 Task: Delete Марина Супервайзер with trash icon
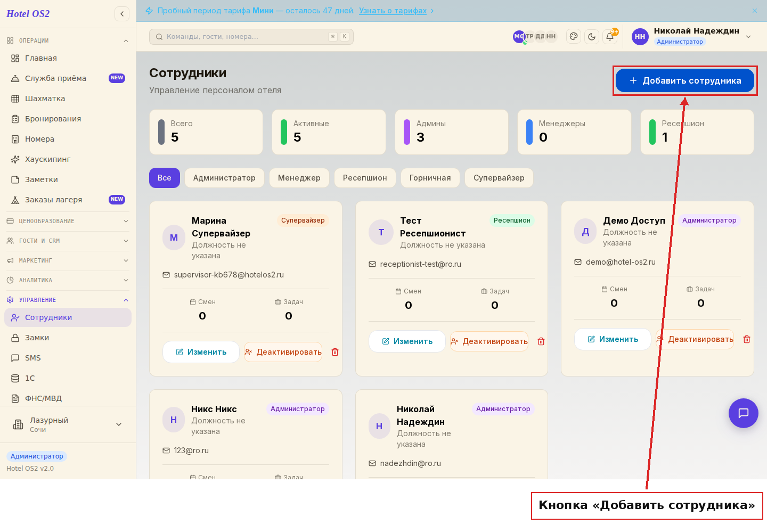point(335,352)
